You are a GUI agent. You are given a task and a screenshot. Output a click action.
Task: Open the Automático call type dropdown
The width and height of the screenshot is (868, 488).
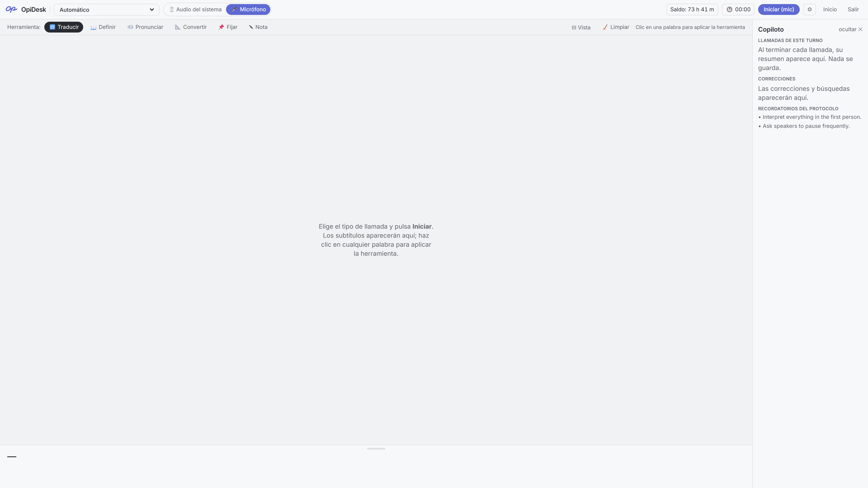pyautogui.click(x=106, y=10)
